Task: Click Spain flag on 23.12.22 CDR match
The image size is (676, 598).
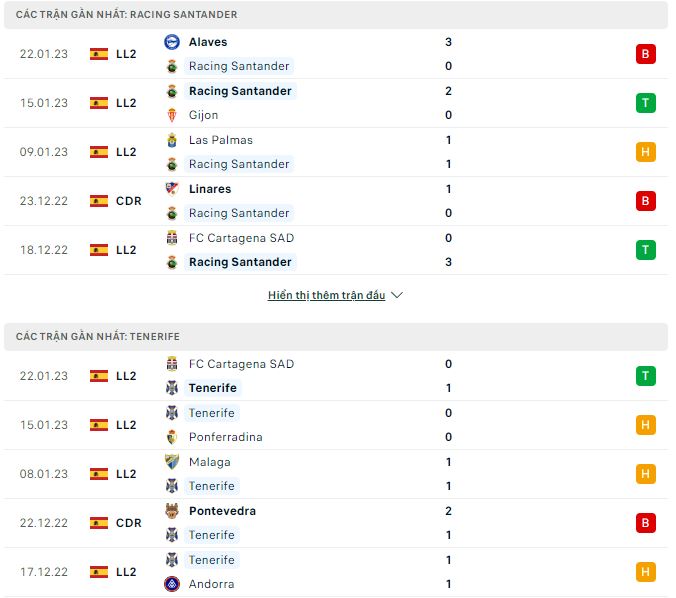Action: coord(99,201)
